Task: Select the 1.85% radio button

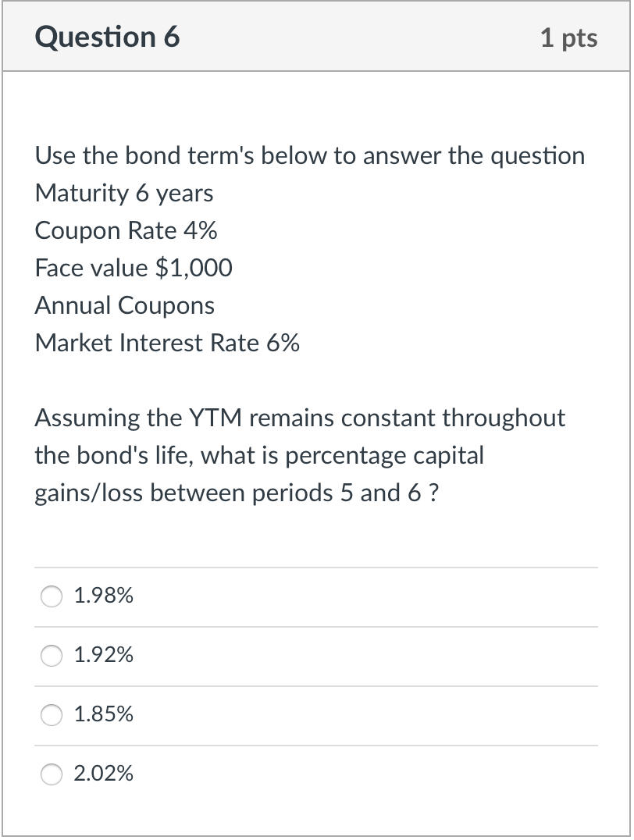Action: pos(51,714)
